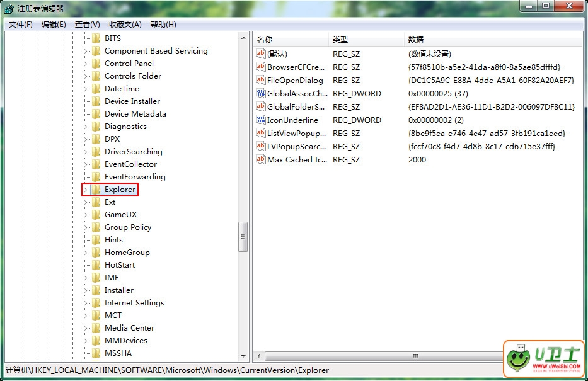Click the FileOpenDialog string value icon

(261, 80)
